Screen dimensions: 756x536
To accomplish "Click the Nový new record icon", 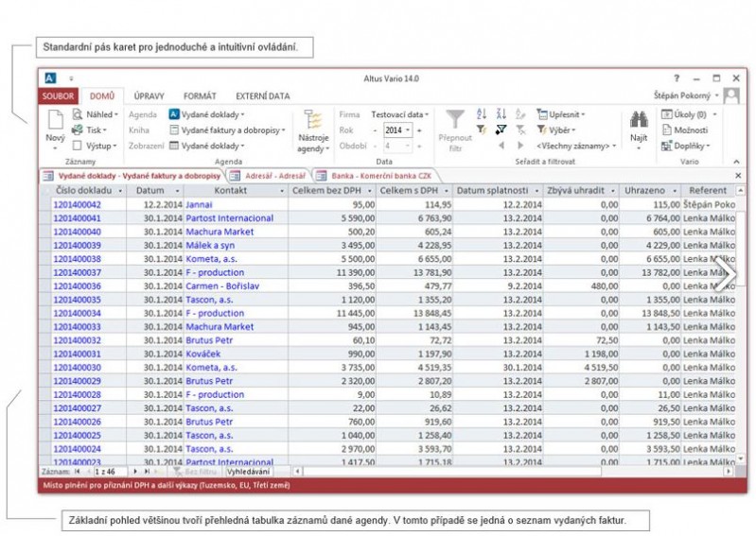I will click(55, 120).
